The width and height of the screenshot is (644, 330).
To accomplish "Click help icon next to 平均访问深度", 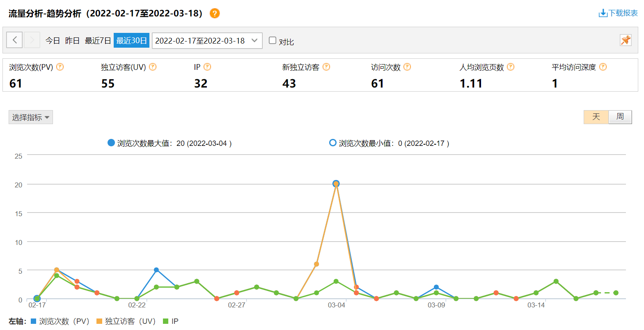I will click(x=603, y=67).
